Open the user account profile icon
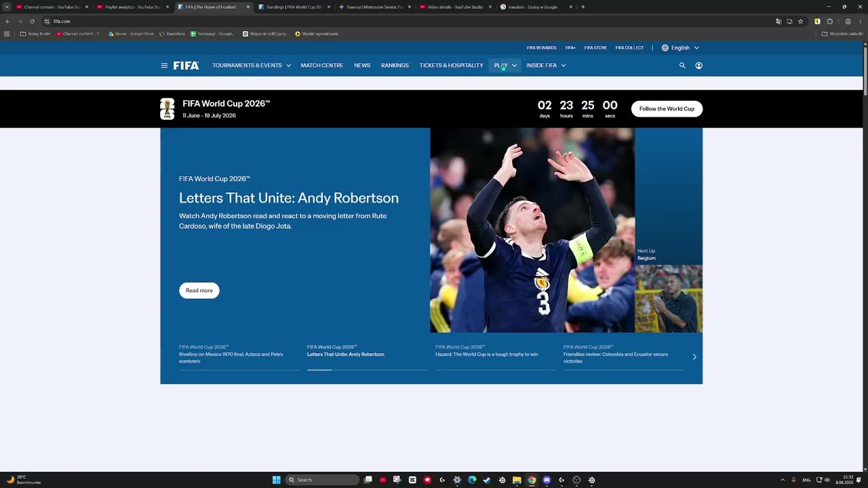This screenshot has width=868, height=488. pos(698,66)
